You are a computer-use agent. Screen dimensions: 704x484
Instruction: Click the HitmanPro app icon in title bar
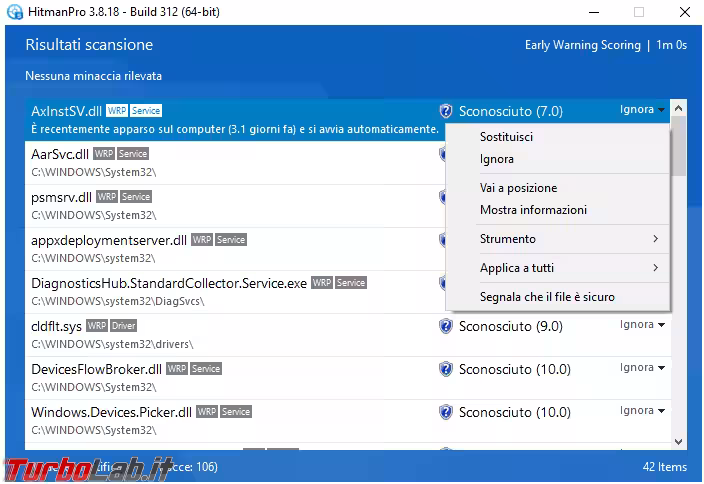tap(15, 12)
